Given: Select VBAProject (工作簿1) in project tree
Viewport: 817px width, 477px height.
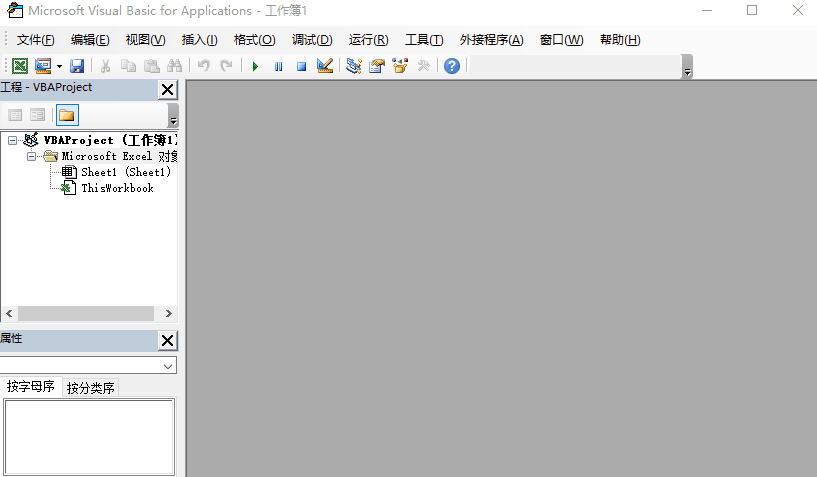Looking at the screenshot, I should point(110,140).
